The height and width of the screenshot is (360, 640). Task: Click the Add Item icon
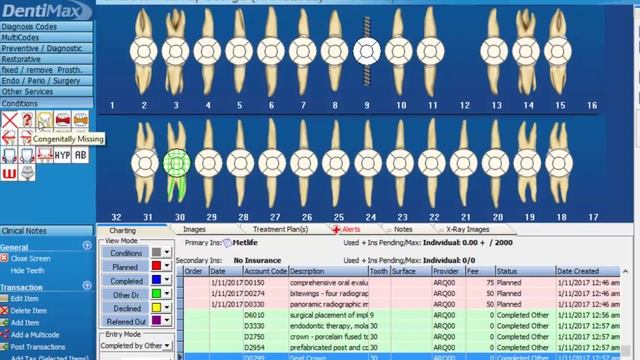click(4, 322)
